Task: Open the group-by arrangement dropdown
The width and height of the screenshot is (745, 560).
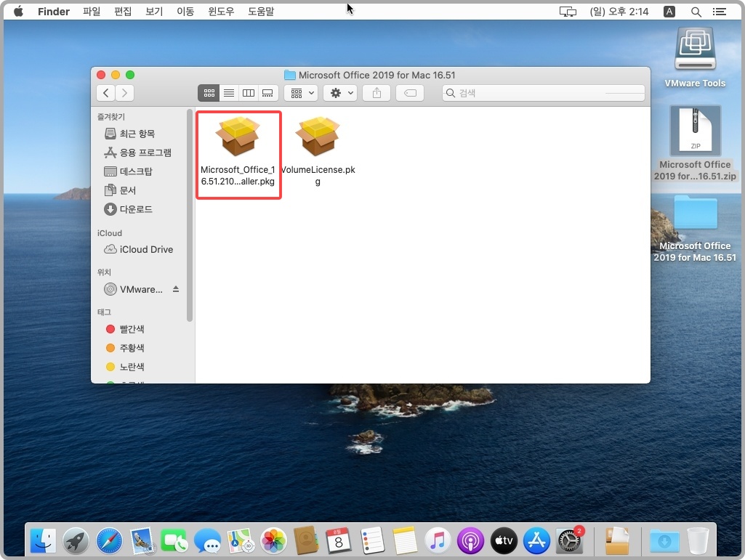Action: coord(301,93)
